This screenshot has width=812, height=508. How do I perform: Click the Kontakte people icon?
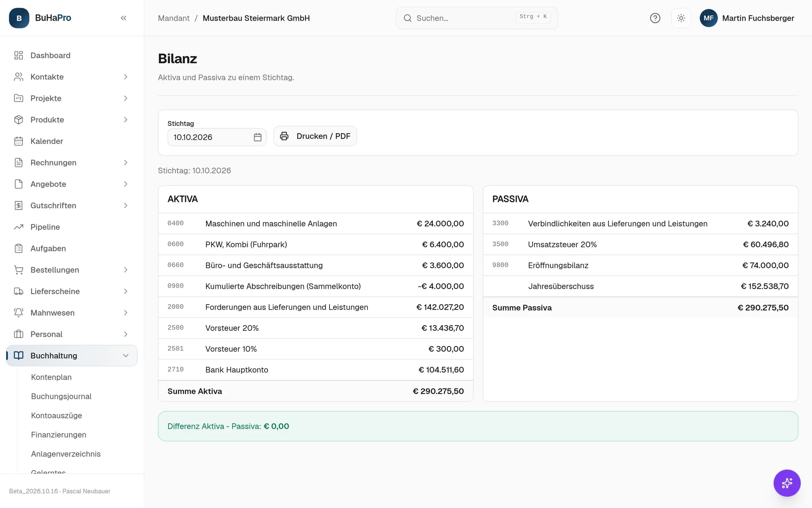(19, 77)
